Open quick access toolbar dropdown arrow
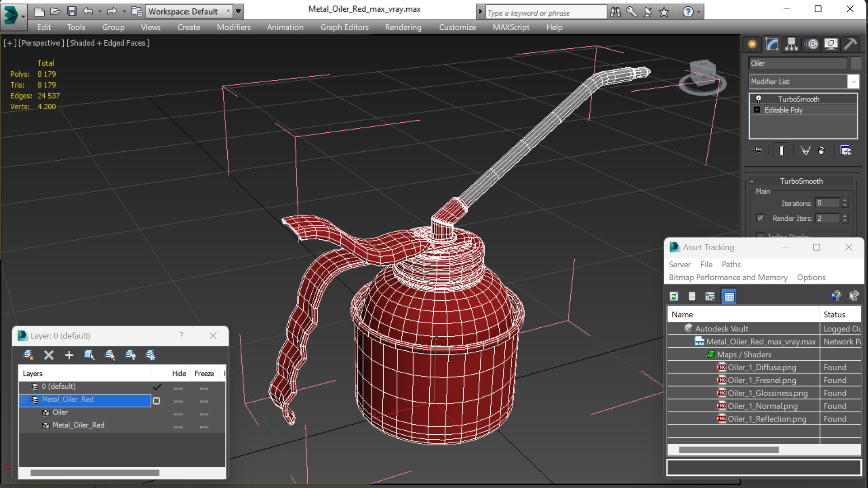 pyautogui.click(x=238, y=11)
